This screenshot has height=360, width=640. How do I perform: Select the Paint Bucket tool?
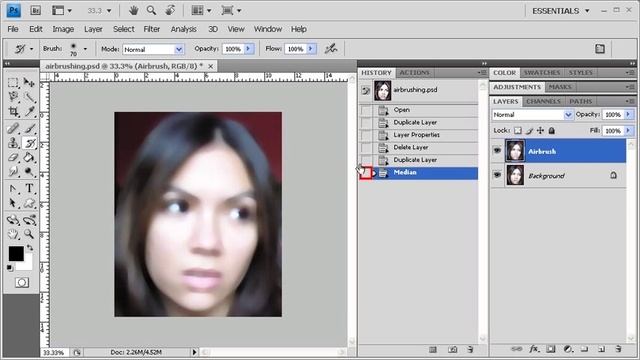(x=29, y=157)
